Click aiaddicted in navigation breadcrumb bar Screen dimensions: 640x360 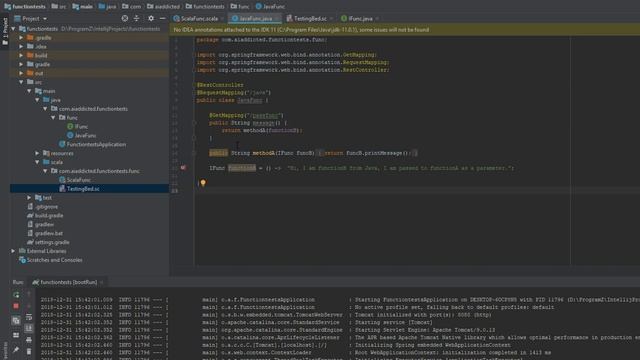coord(164,7)
